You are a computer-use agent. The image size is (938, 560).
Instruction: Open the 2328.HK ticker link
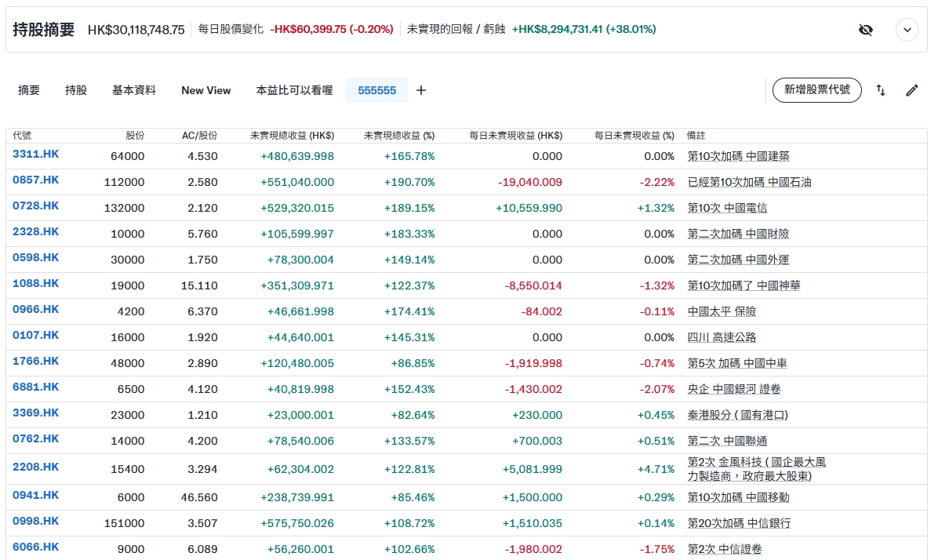36,231
